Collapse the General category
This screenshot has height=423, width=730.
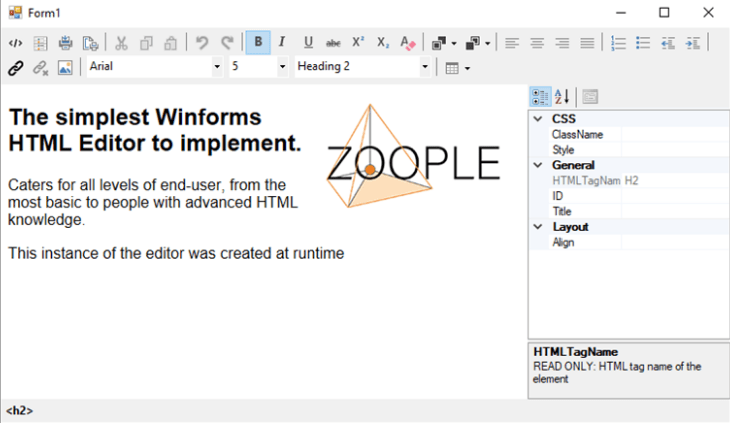click(x=538, y=165)
